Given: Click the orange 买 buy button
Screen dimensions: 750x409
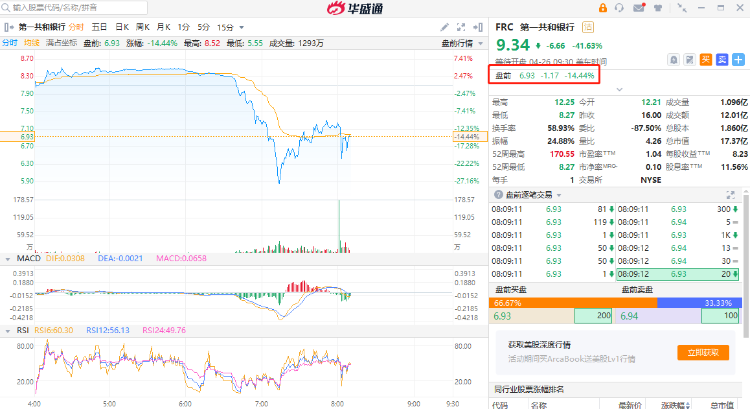Looking at the screenshot, I should pos(706,60).
